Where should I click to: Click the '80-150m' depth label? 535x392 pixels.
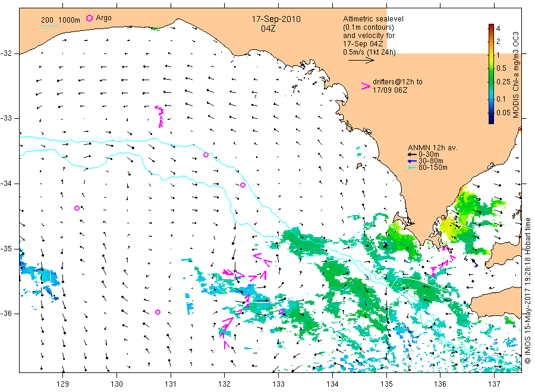tap(433, 167)
